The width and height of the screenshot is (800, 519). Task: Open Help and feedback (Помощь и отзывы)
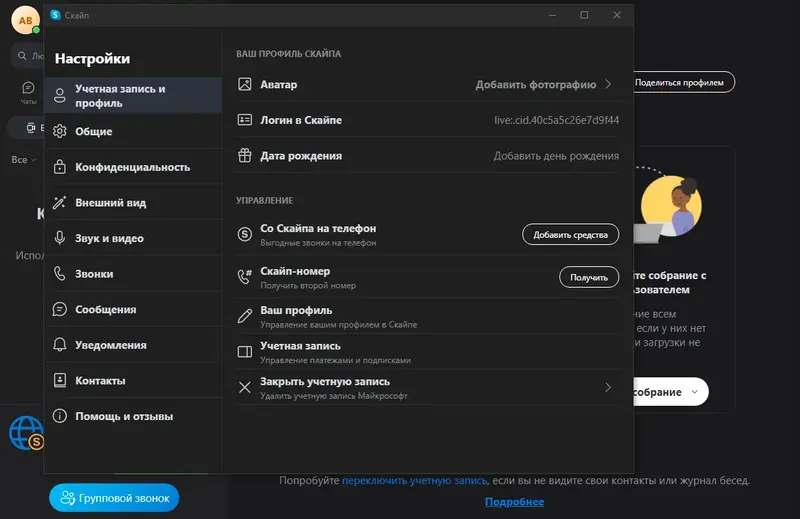pos(133,416)
